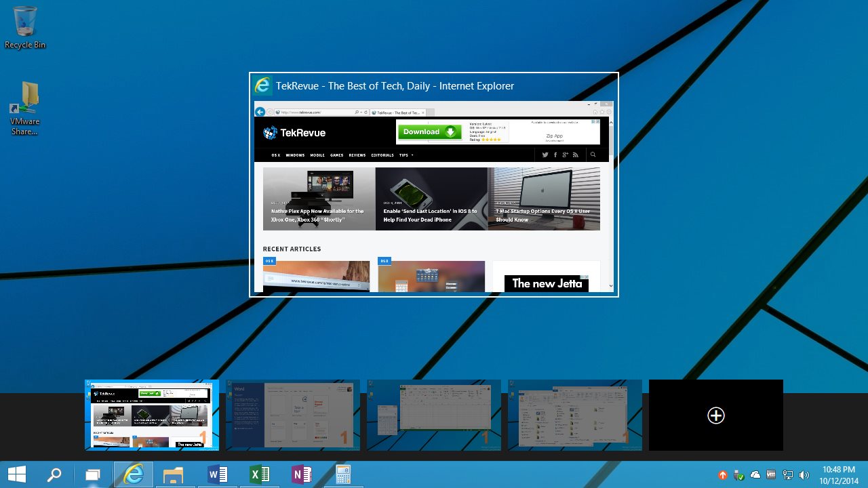Launch Excel from the taskbar
The height and width of the screenshot is (488, 868).
pyautogui.click(x=260, y=474)
